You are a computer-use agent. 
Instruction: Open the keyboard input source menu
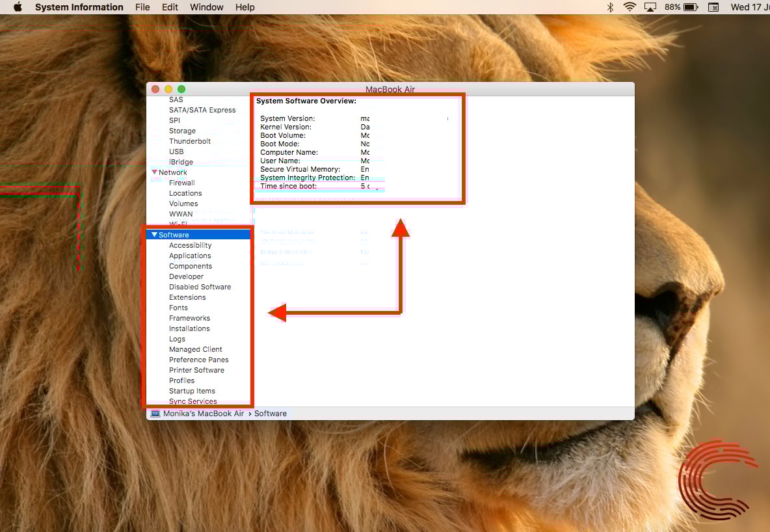[x=713, y=7]
